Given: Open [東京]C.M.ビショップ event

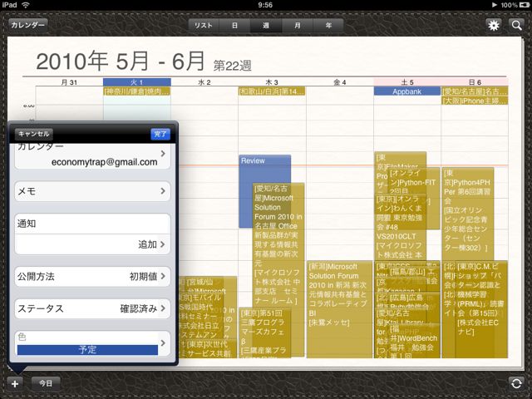Looking at the screenshot, I should pos(482,308).
